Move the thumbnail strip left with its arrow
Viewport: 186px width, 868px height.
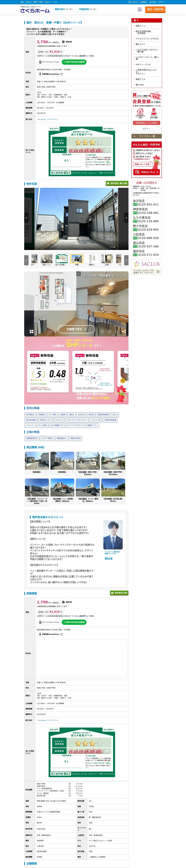pos(26,260)
